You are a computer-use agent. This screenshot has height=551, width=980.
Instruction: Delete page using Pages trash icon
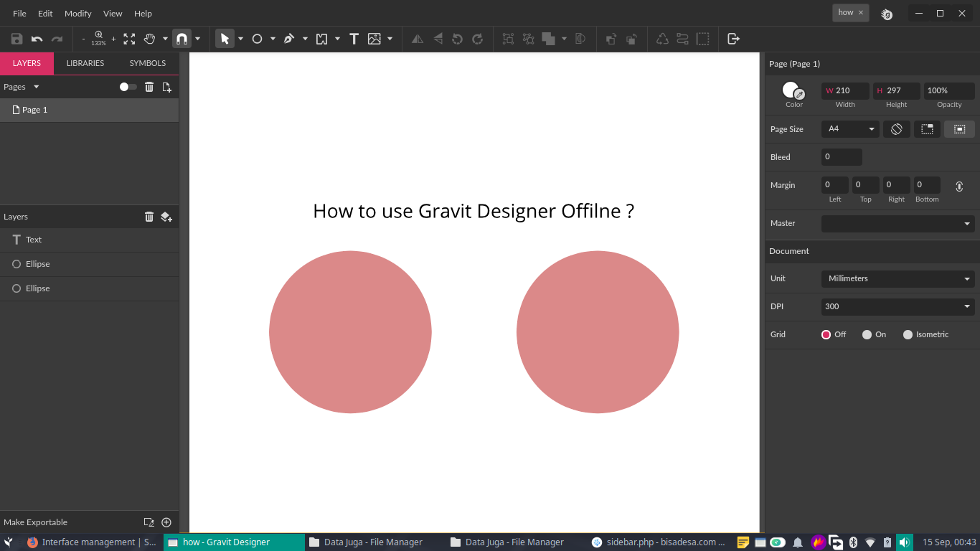pyautogui.click(x=149, y=87)
